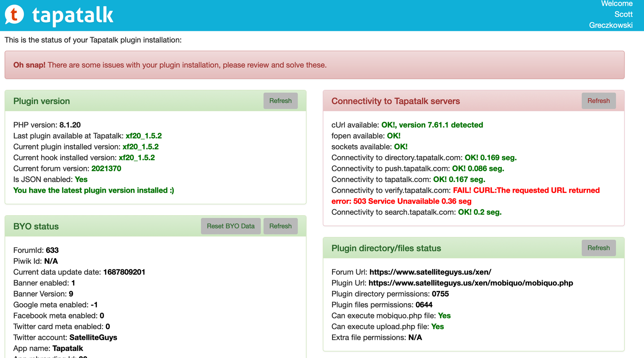
Task: Refresh the BYO status panel
Action: [280, 226]
